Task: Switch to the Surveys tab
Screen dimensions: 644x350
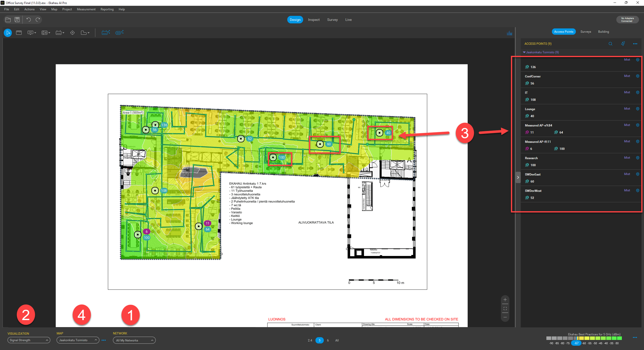Action: pos(586,32)
